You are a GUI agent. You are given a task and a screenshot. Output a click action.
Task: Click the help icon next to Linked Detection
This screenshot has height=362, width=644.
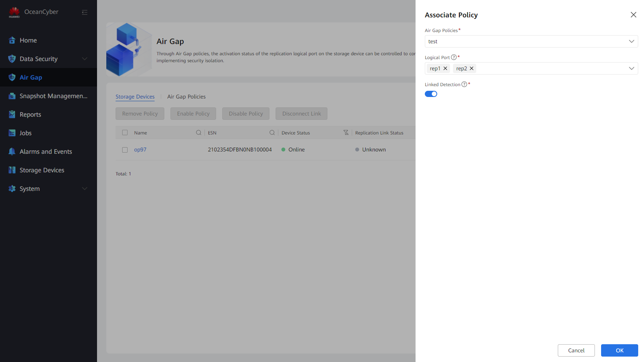pyautogui.click(x=464, y=84)
